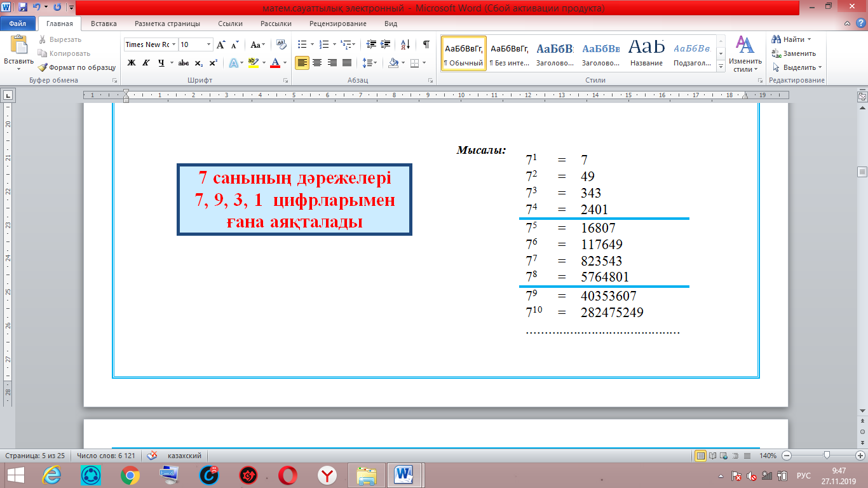The width and height of the screenshot is (868, 488).
Task: Open Word Help question mark icon
Action: (860, 24)
